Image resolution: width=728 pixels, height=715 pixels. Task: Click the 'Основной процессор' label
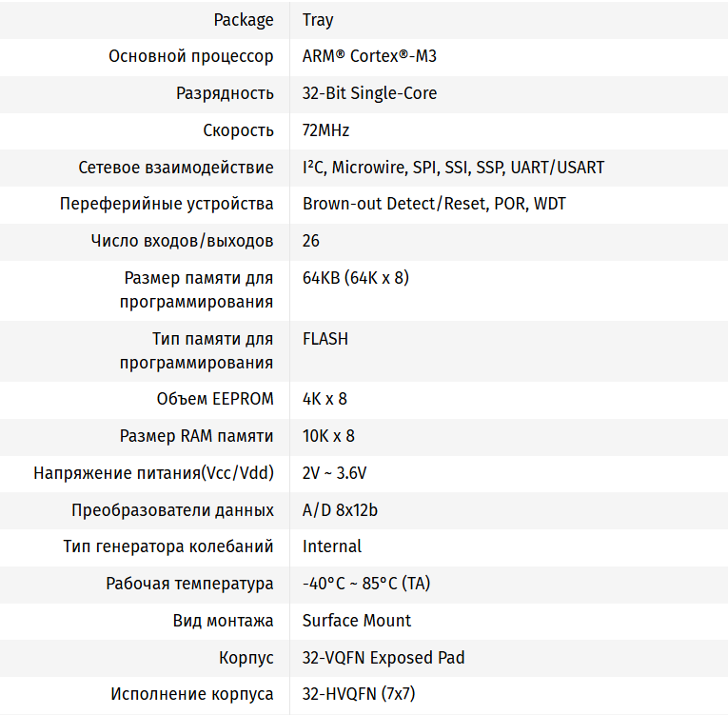(191, 56)
